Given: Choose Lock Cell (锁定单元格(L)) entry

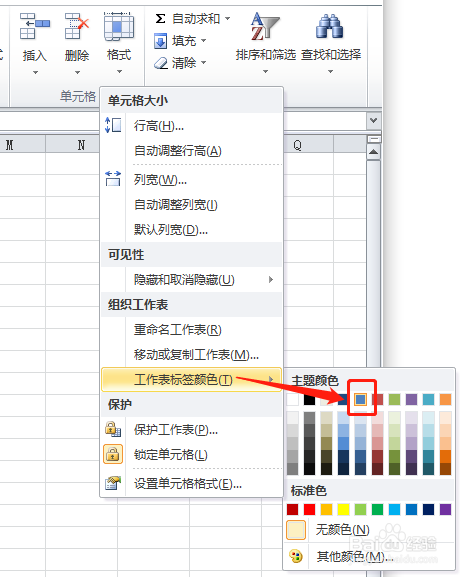Looking at the screenshot, I should tap(191, 455).
